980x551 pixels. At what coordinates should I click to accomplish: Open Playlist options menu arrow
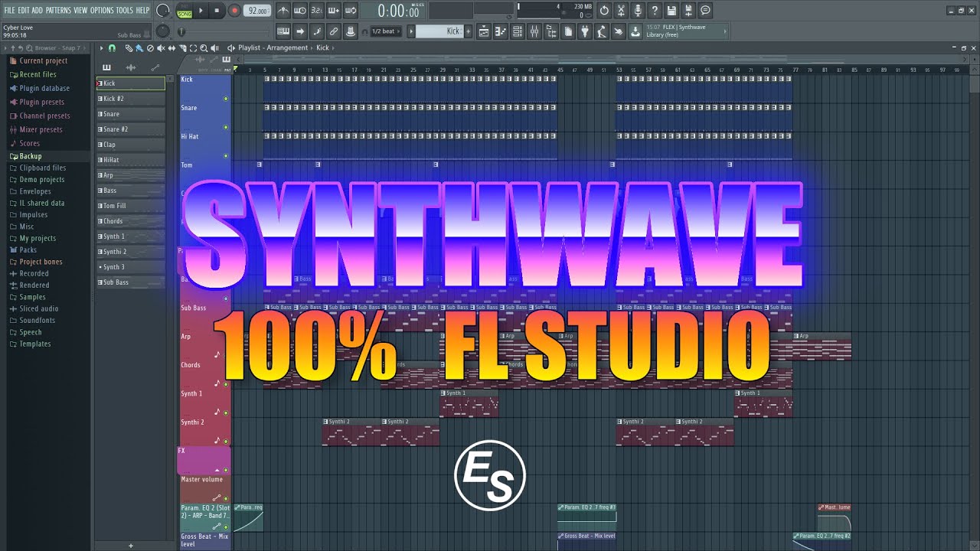click(x=101, y=47)
